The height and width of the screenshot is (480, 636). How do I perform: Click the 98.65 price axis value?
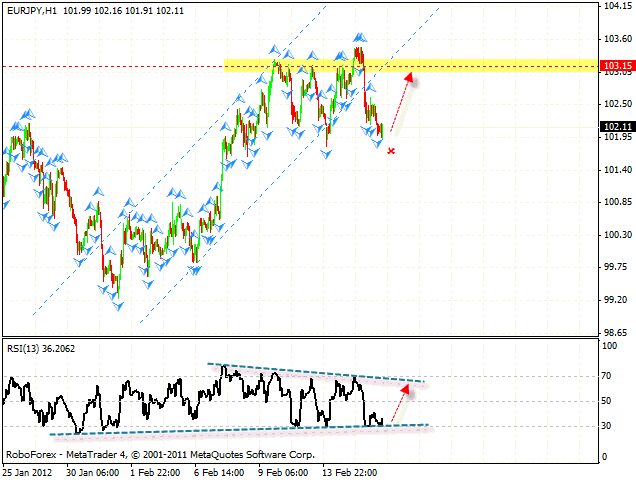615,333
